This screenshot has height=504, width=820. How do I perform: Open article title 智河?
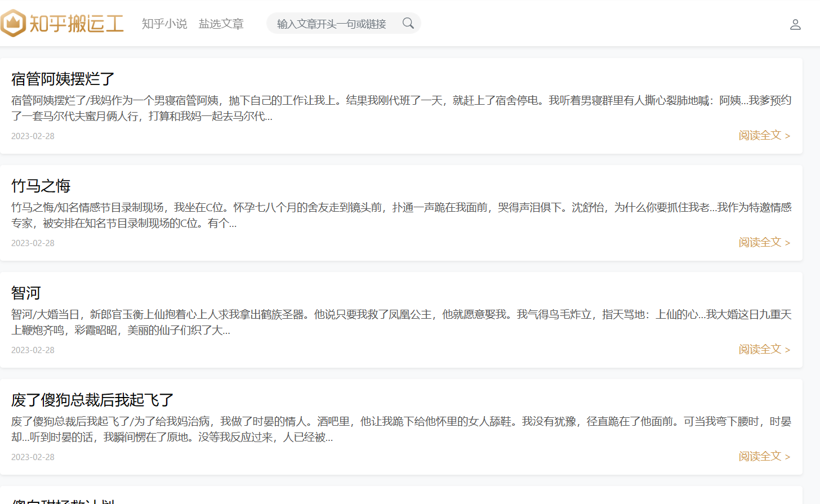click(26, 293)
